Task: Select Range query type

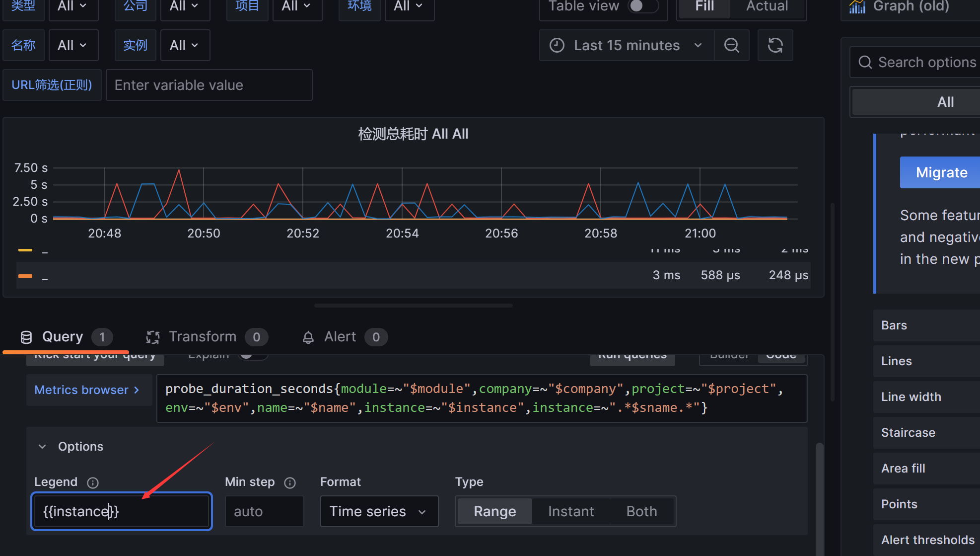Action: pos(494,511)
